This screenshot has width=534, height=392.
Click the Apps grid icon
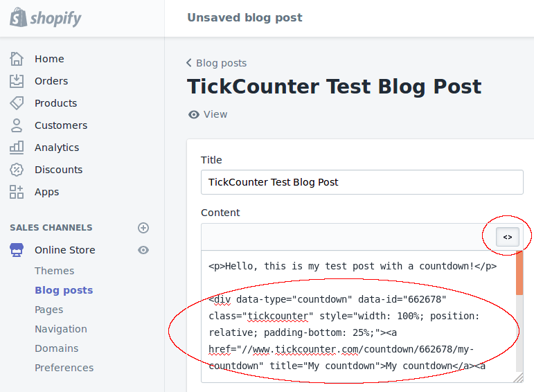coord(17,192)
